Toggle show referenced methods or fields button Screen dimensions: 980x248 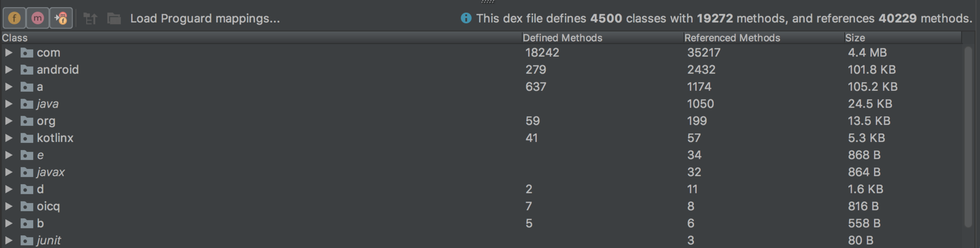[61, 18]
